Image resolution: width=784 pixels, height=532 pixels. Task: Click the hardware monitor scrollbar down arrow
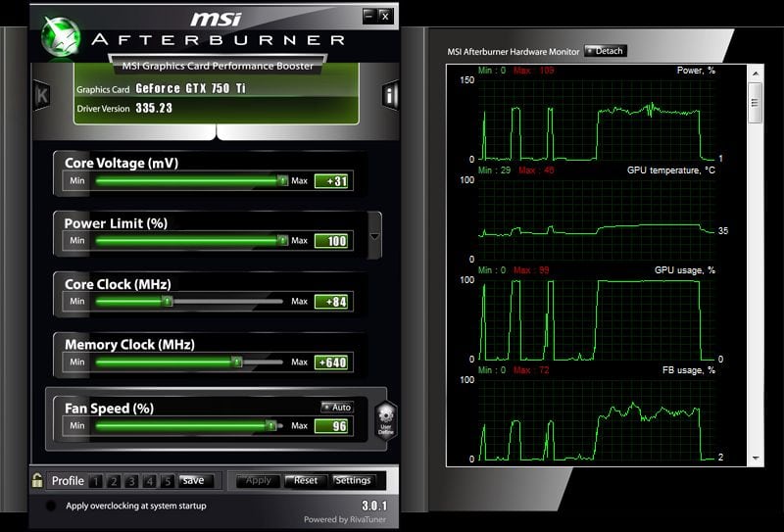[x=755, y=458]
